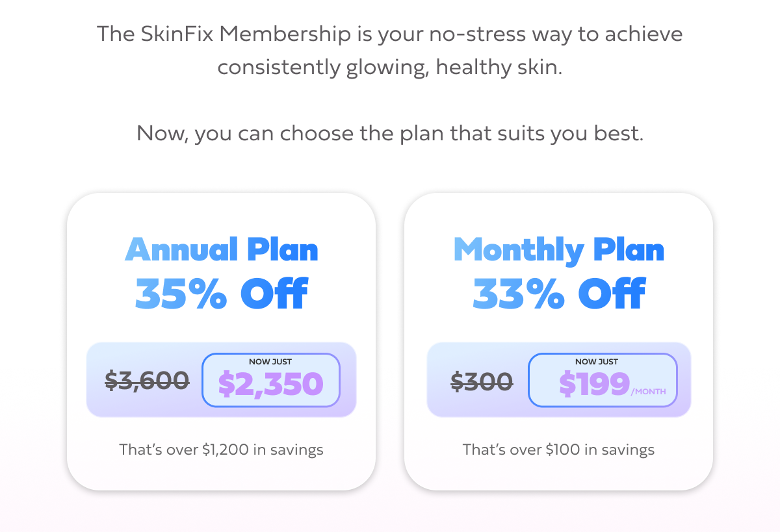Click the "consistently glowing, healthy skin" text line
This screenshot has width=780, height=532.
pyautogui.click(x=390, y=68)
